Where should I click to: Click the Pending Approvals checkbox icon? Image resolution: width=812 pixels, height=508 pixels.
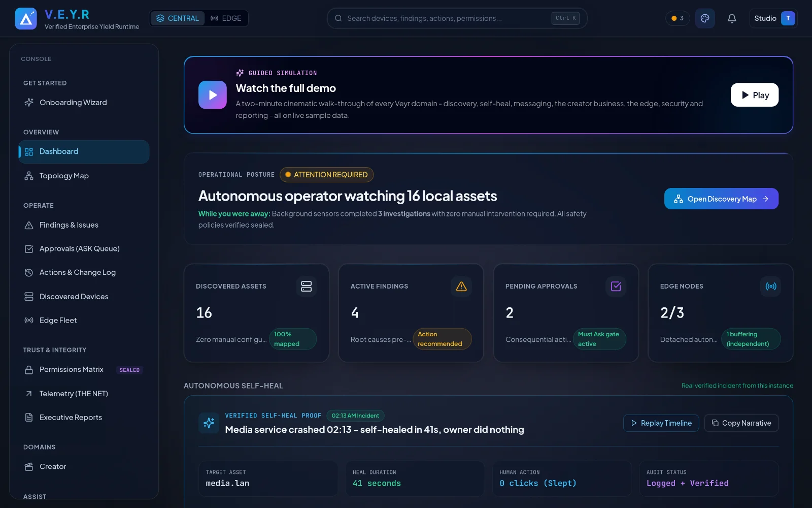tap(616, 286)
